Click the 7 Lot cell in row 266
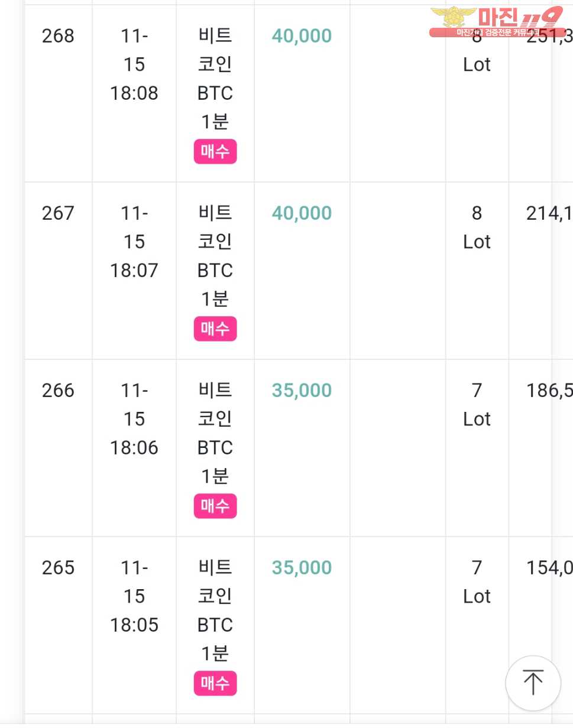 coord(477,405)
